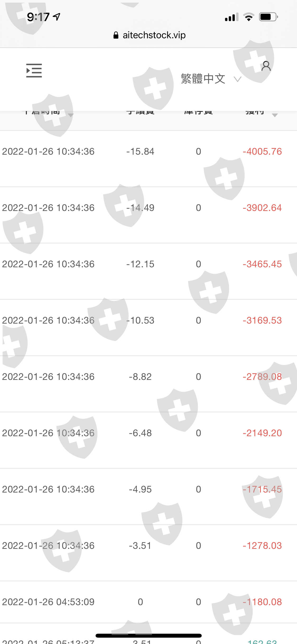Tap the location arrow beside the time
The image size is (297, 644).
pyautogui.click(x=56, y=17)
